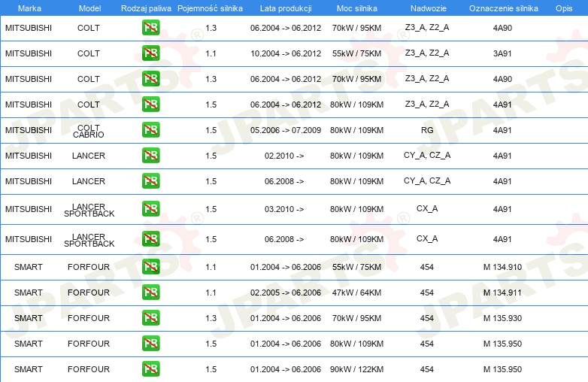Click fuel icon in FORFOUR M 135.930 row
Screen dimensions: 588x382
(x=150, y=317)
